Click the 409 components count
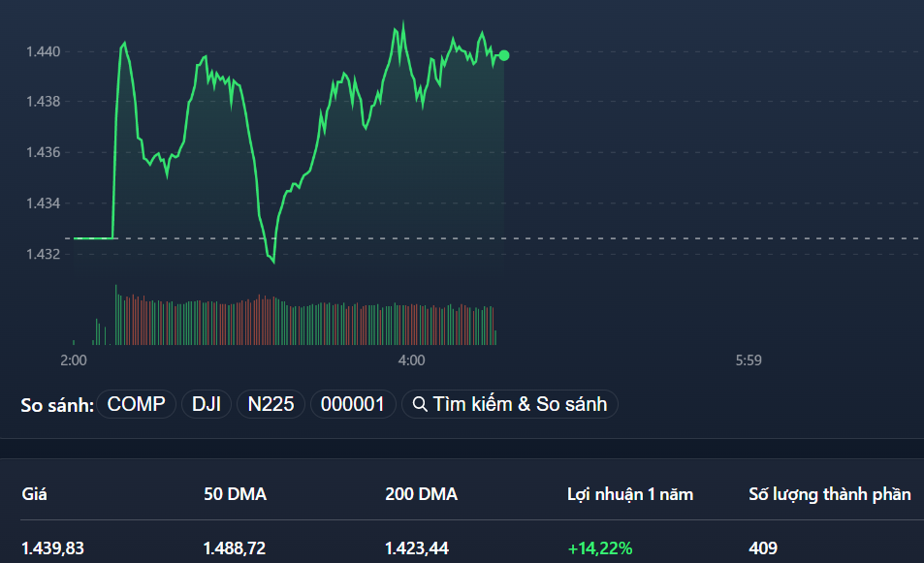The image size is (924, 563). [x=762, y=547]
